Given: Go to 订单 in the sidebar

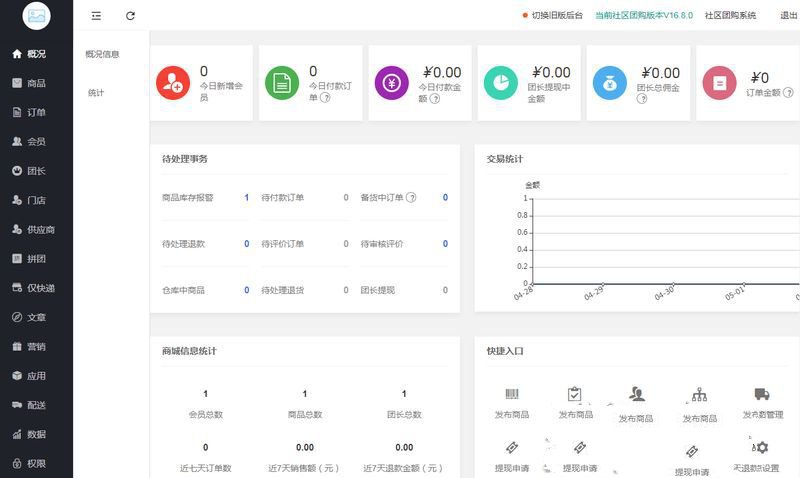Looking at the screenshot, I should (x=29, y=112).
